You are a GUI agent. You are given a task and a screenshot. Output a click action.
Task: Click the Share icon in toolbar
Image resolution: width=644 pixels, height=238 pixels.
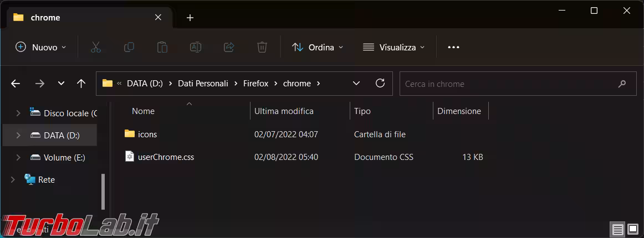pyautogui.click(x=229, y=48)
